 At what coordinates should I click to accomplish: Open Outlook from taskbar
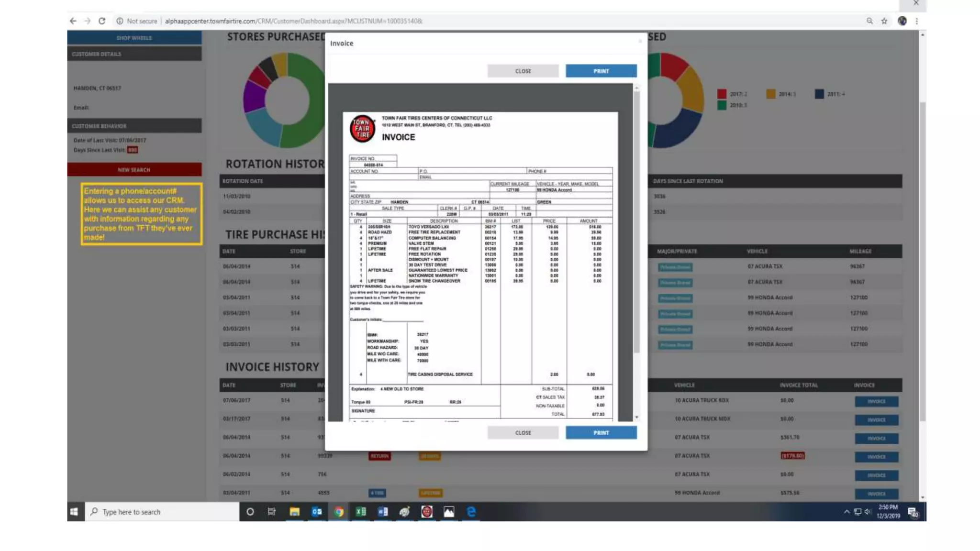[x=317, y=512]
